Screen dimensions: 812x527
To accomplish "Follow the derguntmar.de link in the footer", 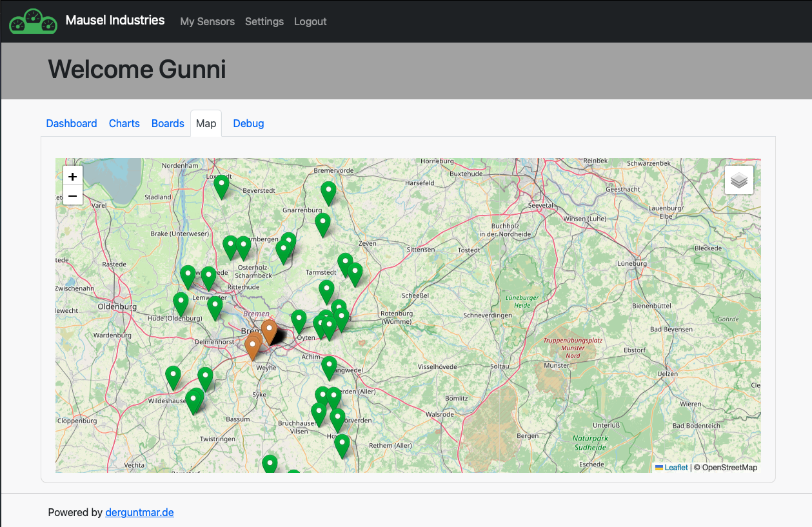I will pos(139,512).
